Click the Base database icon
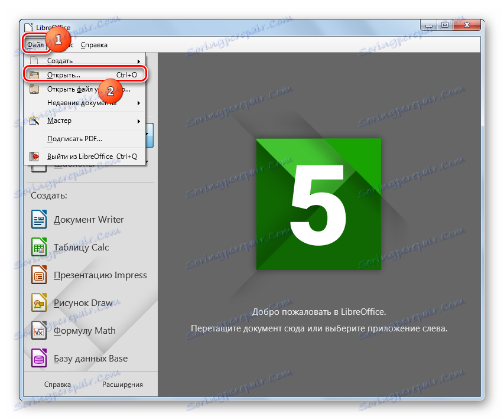The height and width of the screenshot is (420, 504). tap(39, 358)
